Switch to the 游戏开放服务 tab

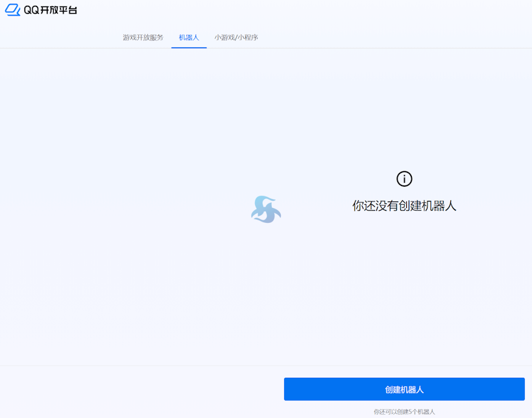[x=143, y=37]
